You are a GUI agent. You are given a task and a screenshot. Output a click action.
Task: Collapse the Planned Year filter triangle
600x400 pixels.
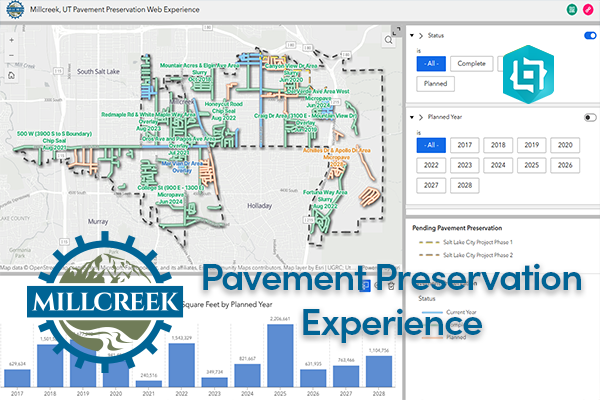coord(412,117)
